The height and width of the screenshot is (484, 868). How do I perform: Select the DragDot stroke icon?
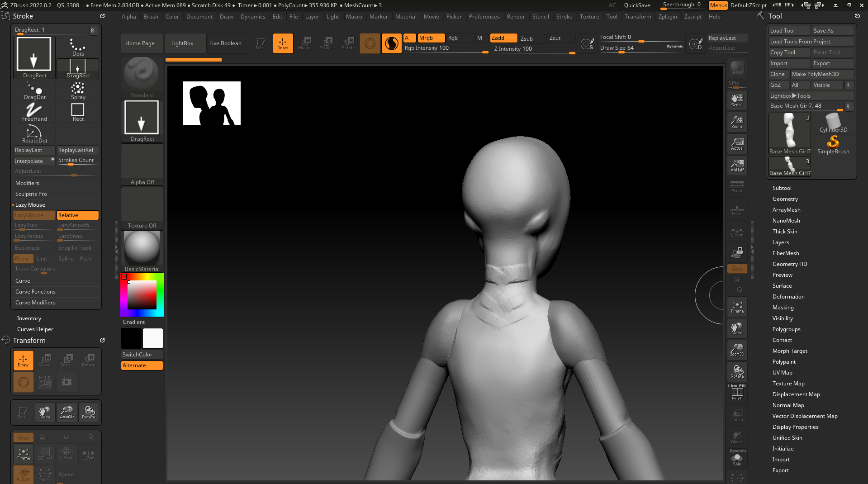tap(34, 90)
